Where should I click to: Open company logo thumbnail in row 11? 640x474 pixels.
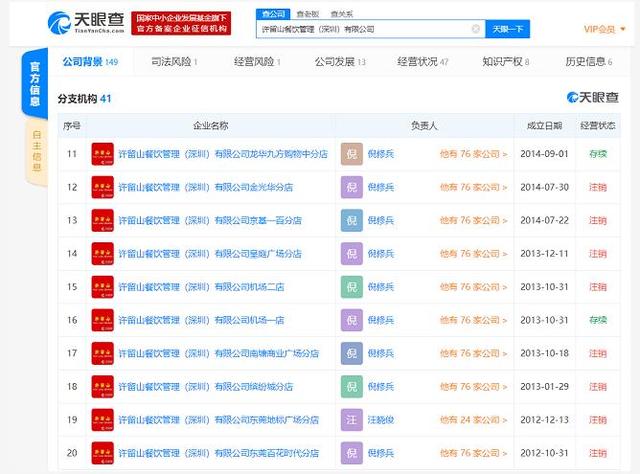pos(102,154)
